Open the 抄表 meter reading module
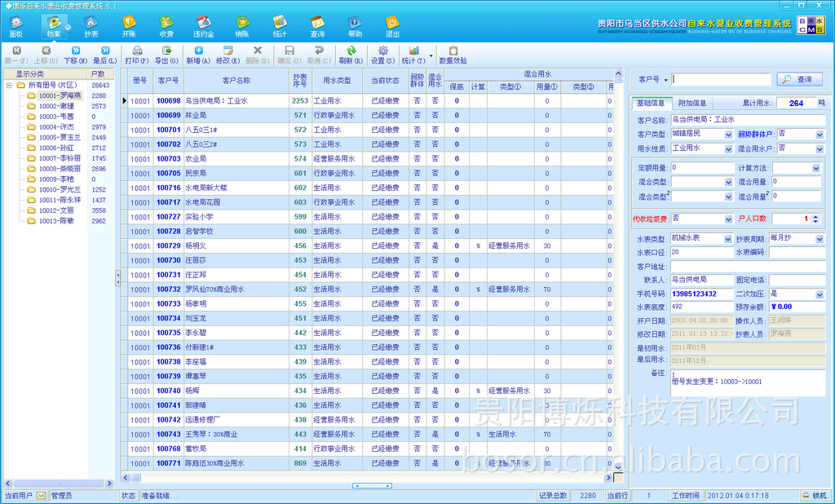The width and height of the screenshot is (835, 504). pos(91,26)
